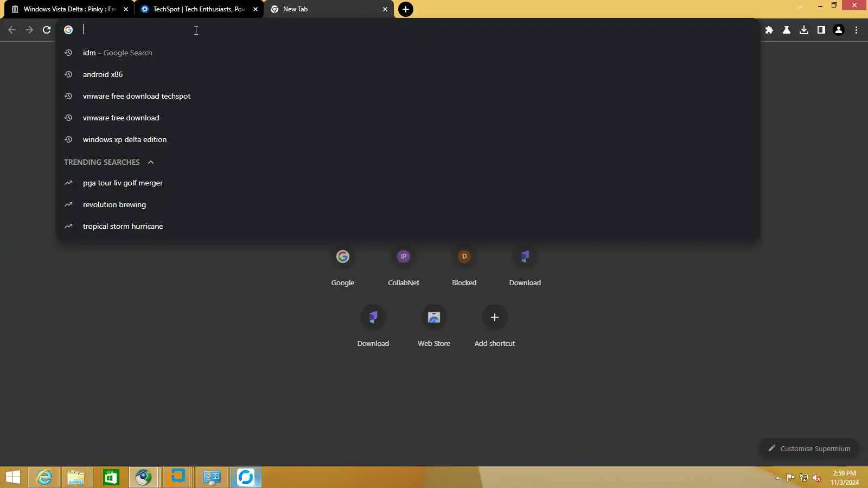The image size is (868, 488).
Task: Select 'pga tour liv golf merger' trend
Action: [x=408, y=183]
